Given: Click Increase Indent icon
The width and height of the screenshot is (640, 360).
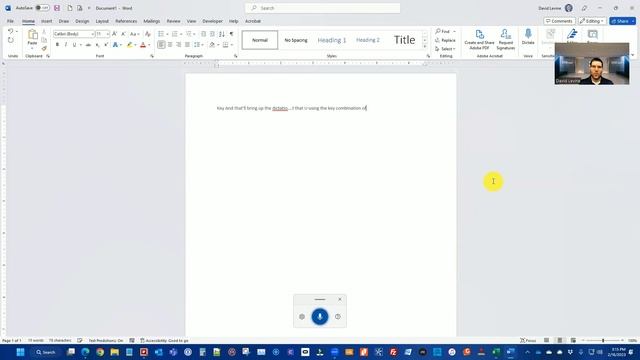Looking at the screenshot, I should click(212, 34).
